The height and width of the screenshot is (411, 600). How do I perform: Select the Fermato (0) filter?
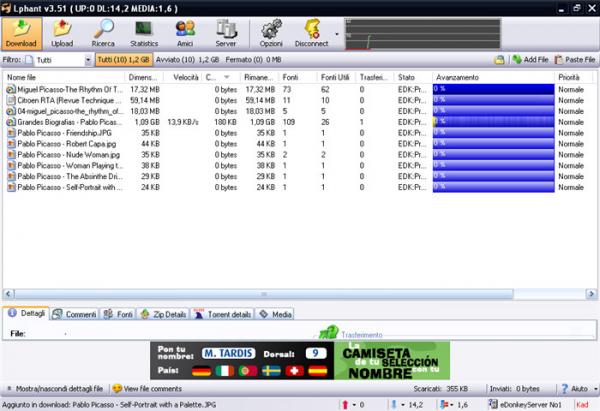[x=253, y=60]
